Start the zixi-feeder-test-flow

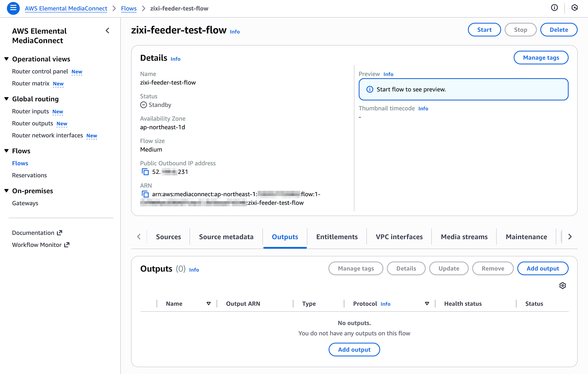484,30
